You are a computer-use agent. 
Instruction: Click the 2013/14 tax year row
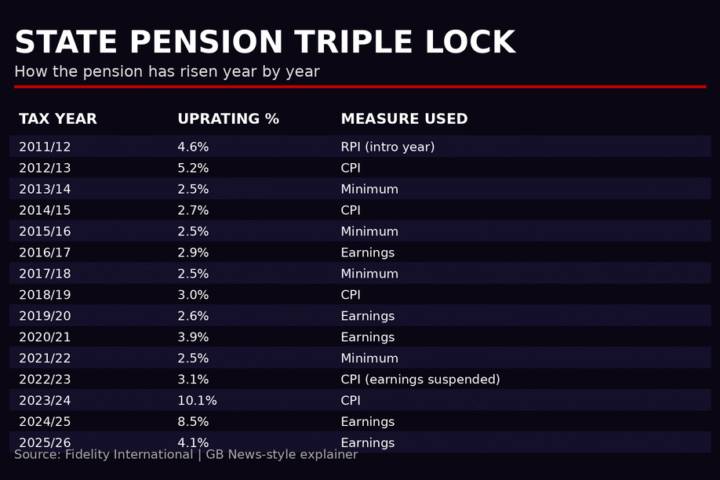tap(45, 189)
